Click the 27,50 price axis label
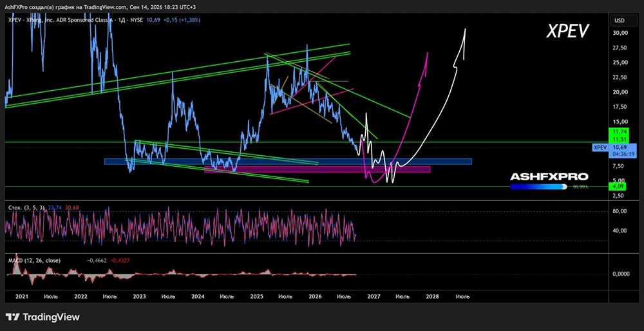644x331 pixels. (620, 48)
